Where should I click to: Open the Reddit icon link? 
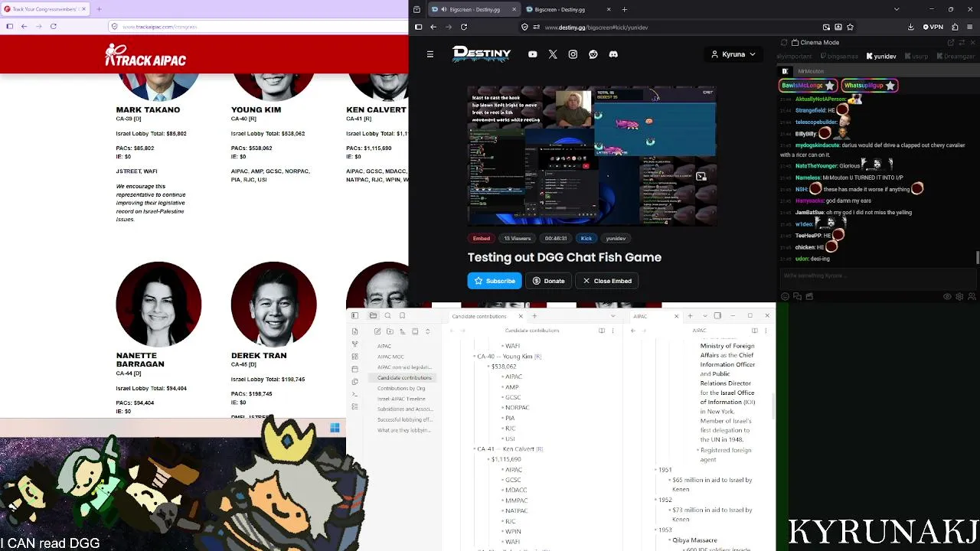(593, 54)
